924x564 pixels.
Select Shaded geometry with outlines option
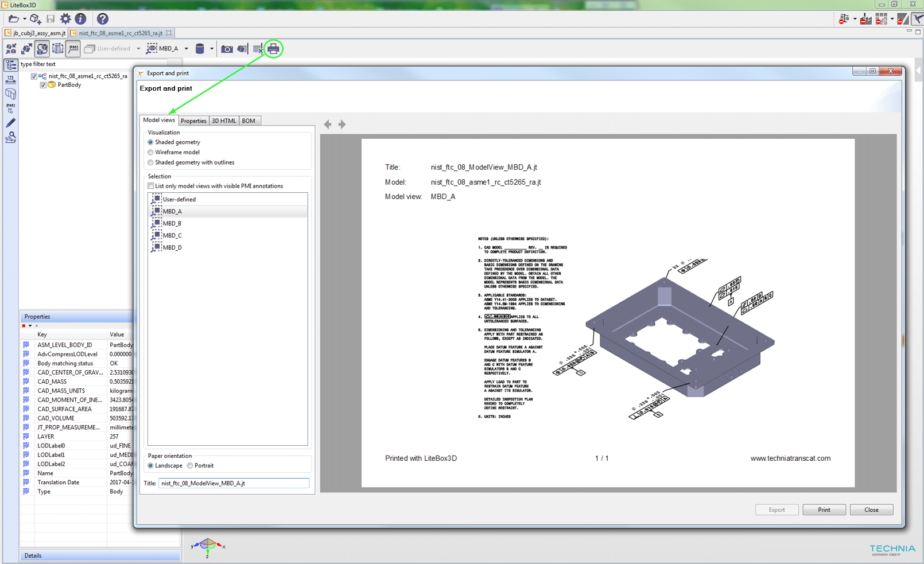pos(150,163)
